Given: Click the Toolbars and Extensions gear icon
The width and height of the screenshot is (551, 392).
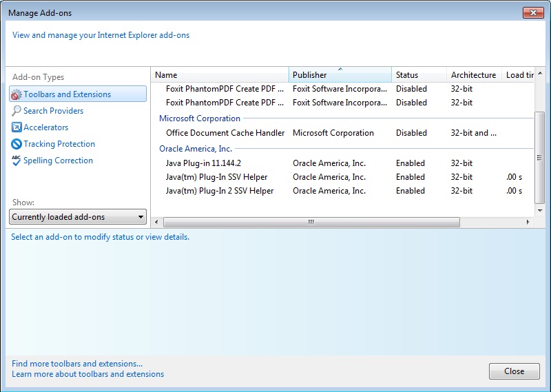Looking at the screenshot, I should 17,94.
